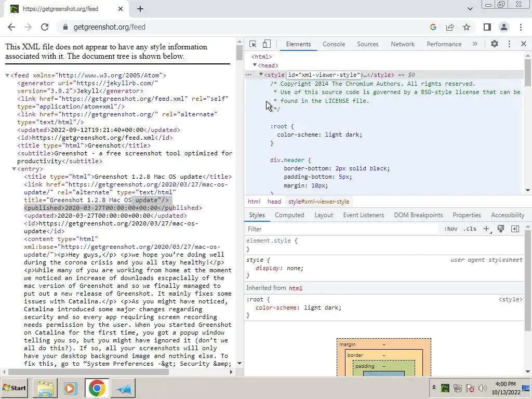Click the XML page horizontal scrollbar thumb
532x399 pixels.
click(88, 372)
